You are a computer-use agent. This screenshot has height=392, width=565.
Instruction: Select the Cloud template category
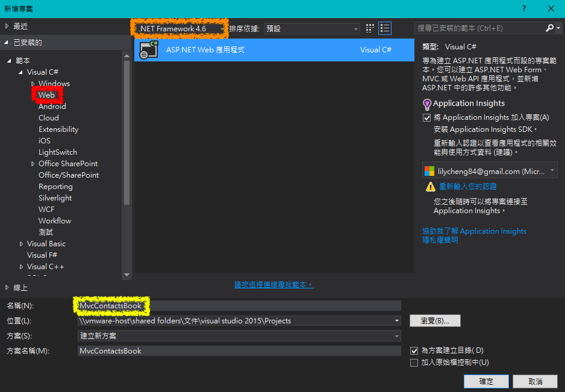click(x=49, y=118)
